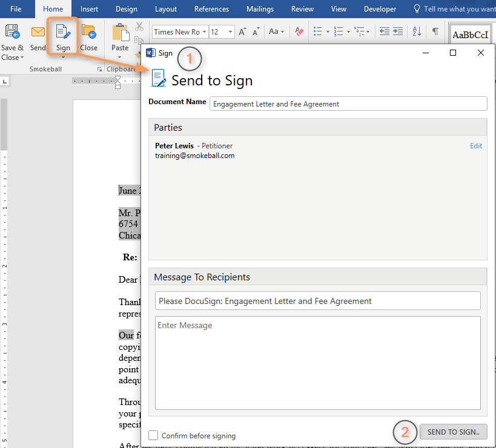
Task: Tick the Confirm before signing checkbox
Action: tap(153, 435)
